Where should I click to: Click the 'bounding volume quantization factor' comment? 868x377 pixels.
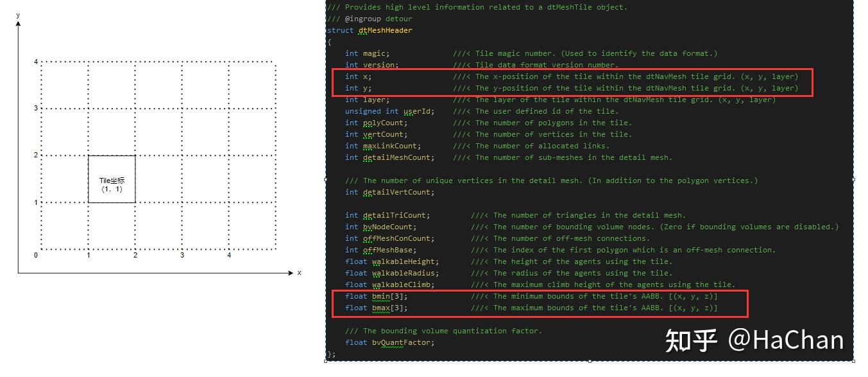pos(443,331)
